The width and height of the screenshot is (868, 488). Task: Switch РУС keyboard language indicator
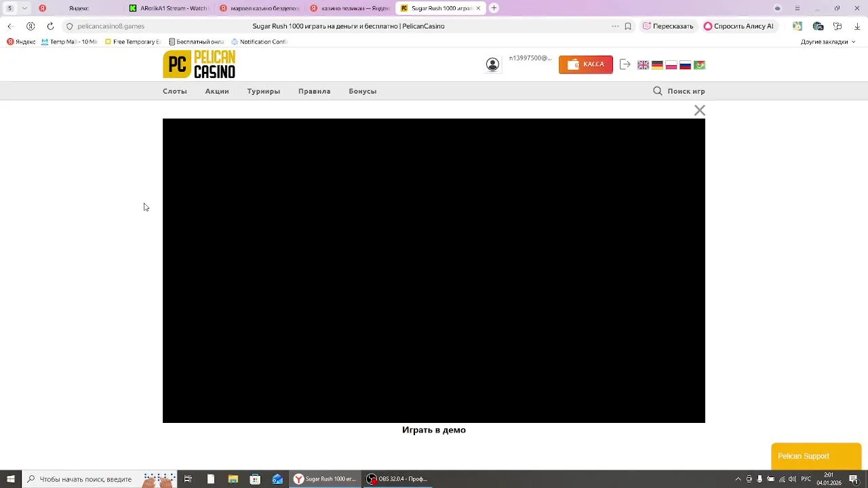[806, 479]
